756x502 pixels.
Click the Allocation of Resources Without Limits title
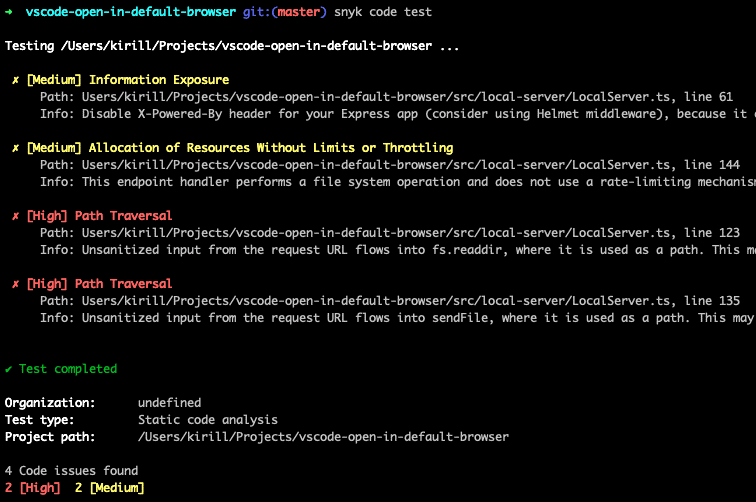coord(271,148)
